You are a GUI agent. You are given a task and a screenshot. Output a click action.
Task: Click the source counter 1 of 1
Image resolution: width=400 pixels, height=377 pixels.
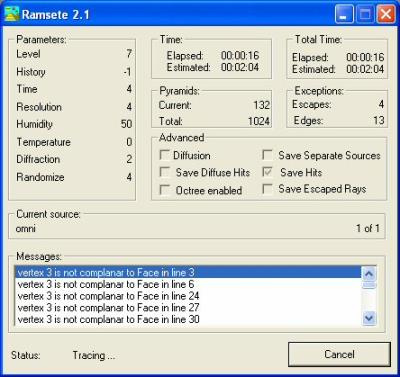[368, 228]
